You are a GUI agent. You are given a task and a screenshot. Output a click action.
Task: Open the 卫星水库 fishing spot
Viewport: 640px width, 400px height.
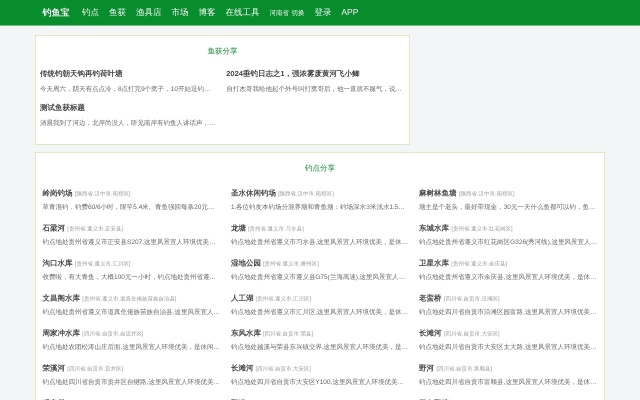[434, 263]
